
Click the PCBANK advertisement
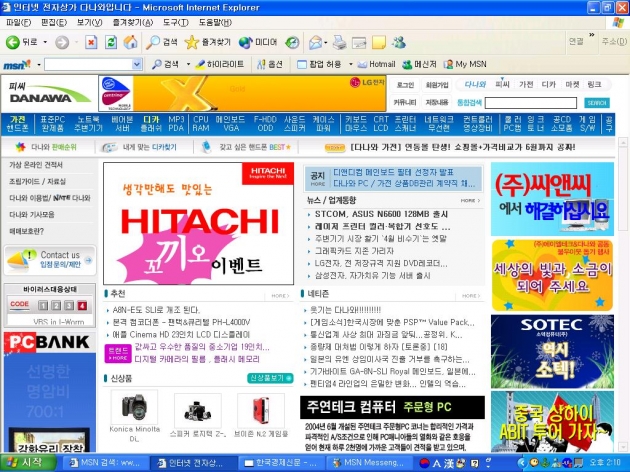point(50,392)
